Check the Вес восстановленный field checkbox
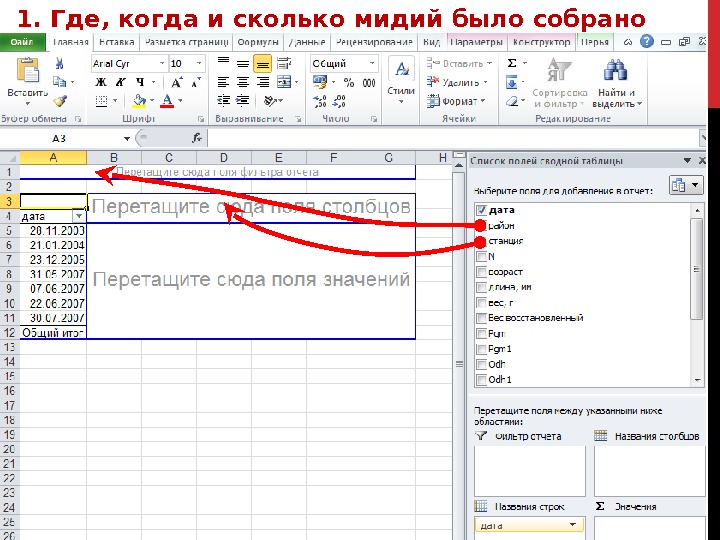Image resolution: width=720 pixels, height=540 pixels. [x=481, y=318]
